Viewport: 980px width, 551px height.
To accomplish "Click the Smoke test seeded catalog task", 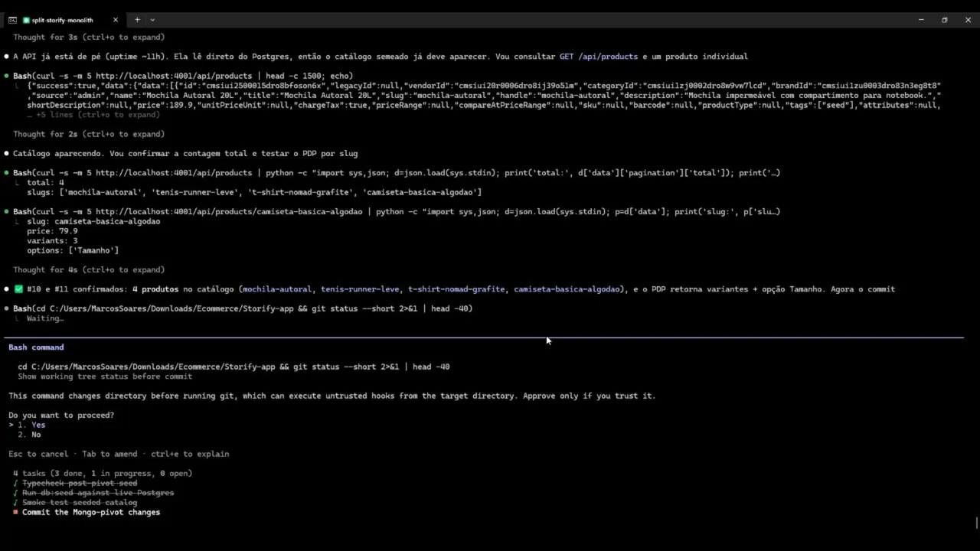I will 80,503.
